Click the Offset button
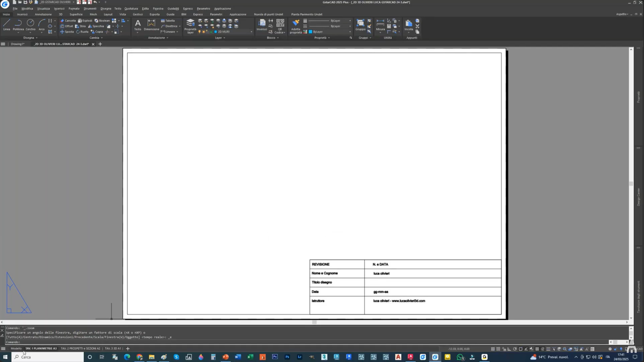644x362 pixels. tap(67, 26)
